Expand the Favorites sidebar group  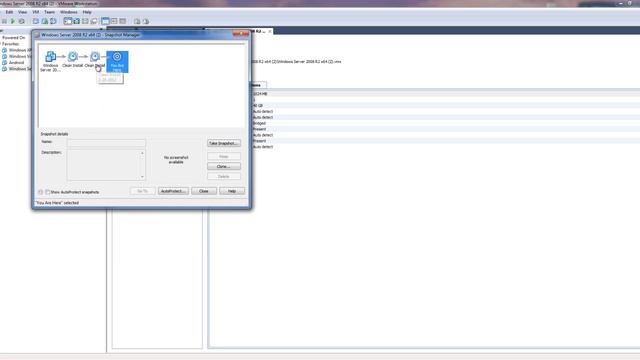[1, 44]
